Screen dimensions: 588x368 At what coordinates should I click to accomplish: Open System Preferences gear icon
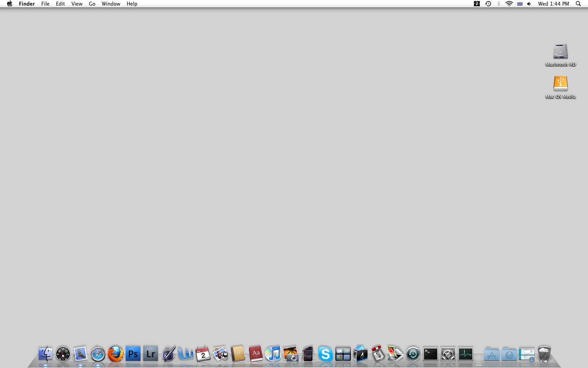pos(448,354)
